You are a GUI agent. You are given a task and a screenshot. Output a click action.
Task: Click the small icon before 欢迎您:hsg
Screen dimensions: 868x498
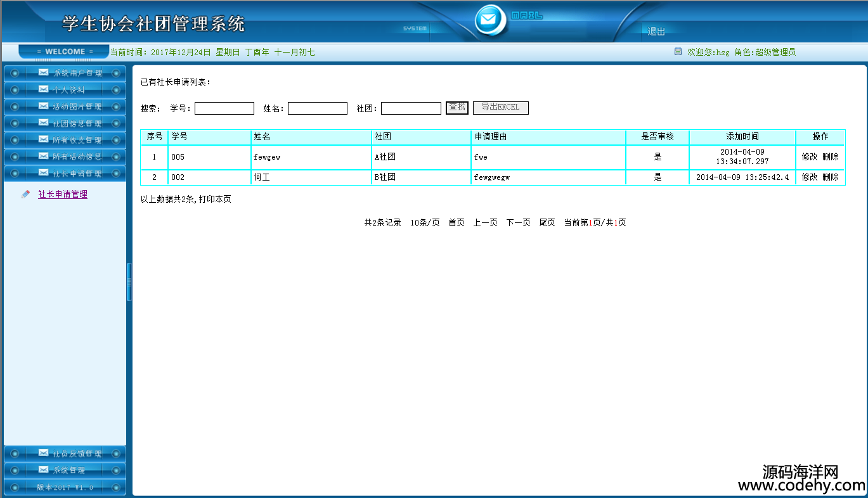[x=678, y=52]
